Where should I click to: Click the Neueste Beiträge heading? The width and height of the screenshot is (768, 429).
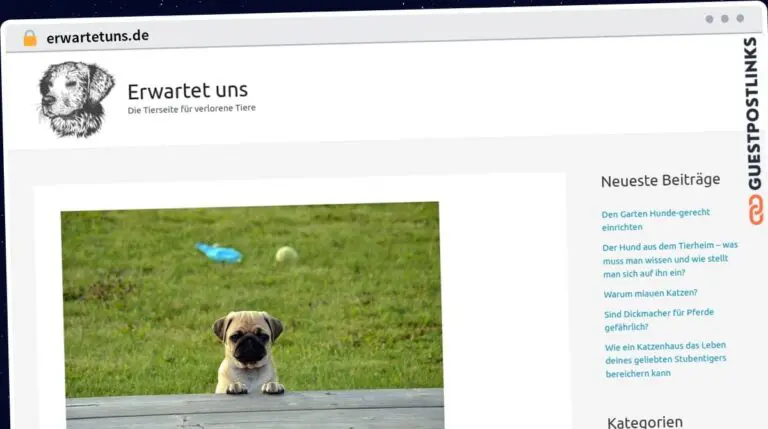[x=660, y=180]
